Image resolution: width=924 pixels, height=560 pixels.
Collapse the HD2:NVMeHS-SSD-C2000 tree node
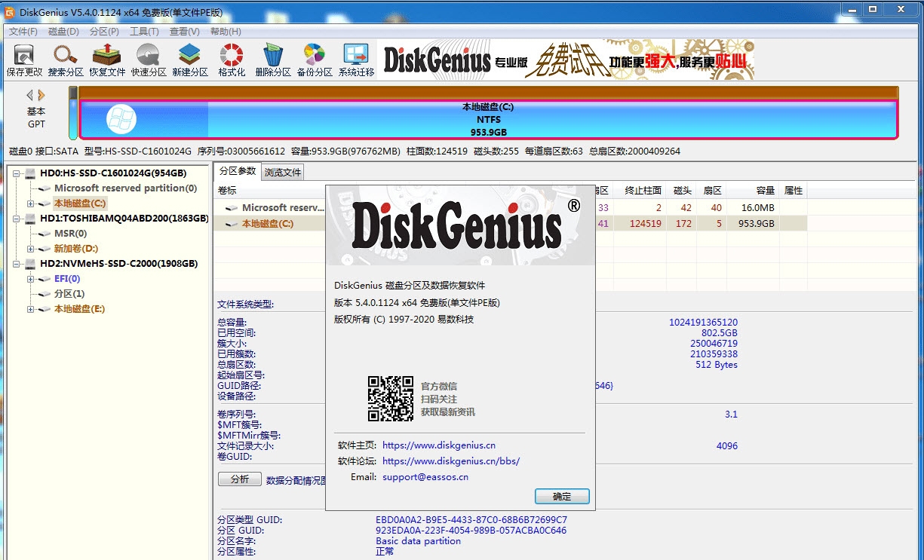click(17, 263)
